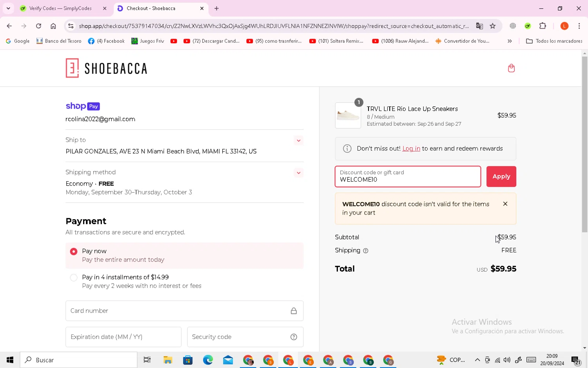Reload the checkout page

click(x=38, y=26)
